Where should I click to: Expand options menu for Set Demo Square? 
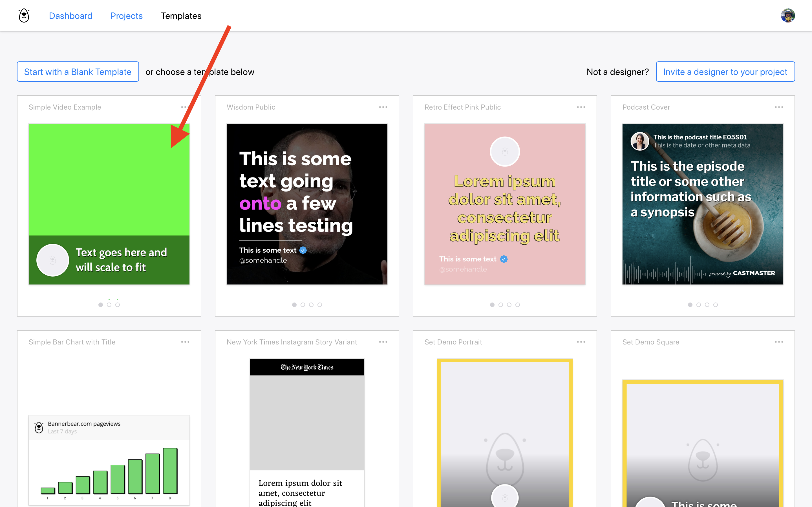point(779,342)
